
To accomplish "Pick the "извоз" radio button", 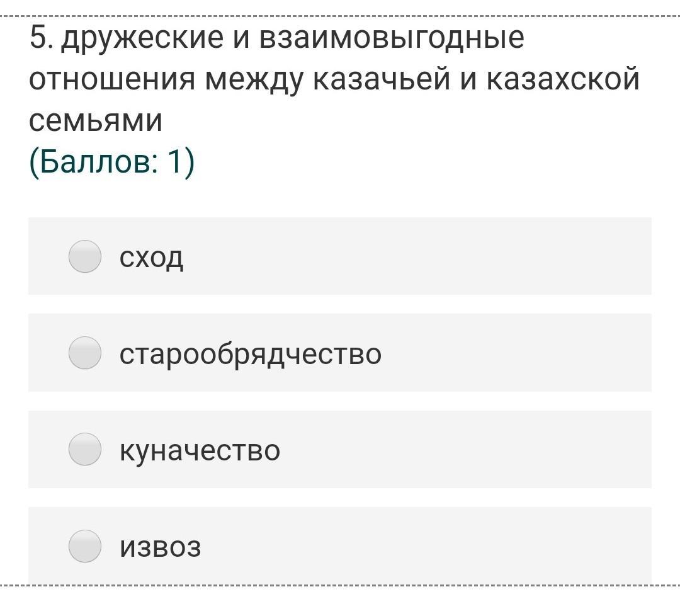I will [85, 545].
